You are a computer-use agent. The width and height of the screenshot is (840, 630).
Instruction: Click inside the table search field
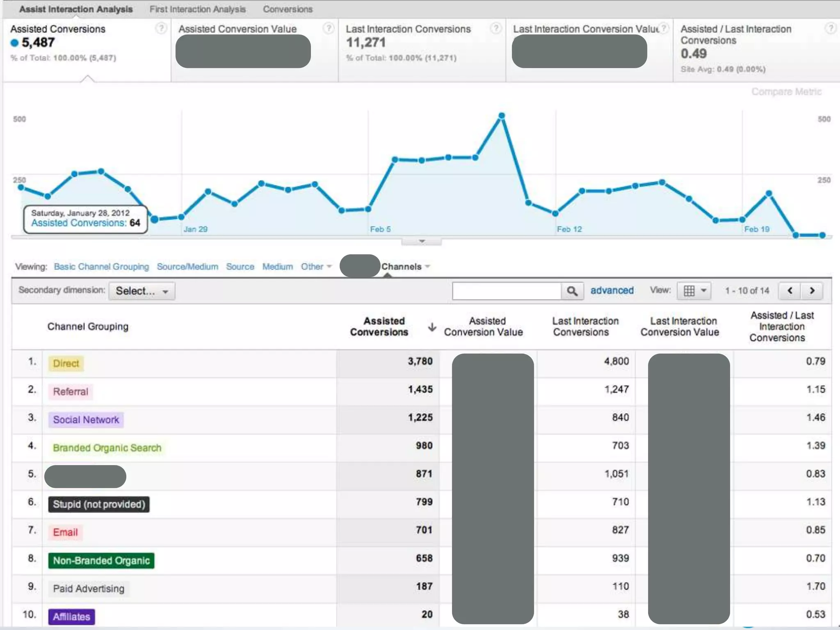[x=507, y=291]
